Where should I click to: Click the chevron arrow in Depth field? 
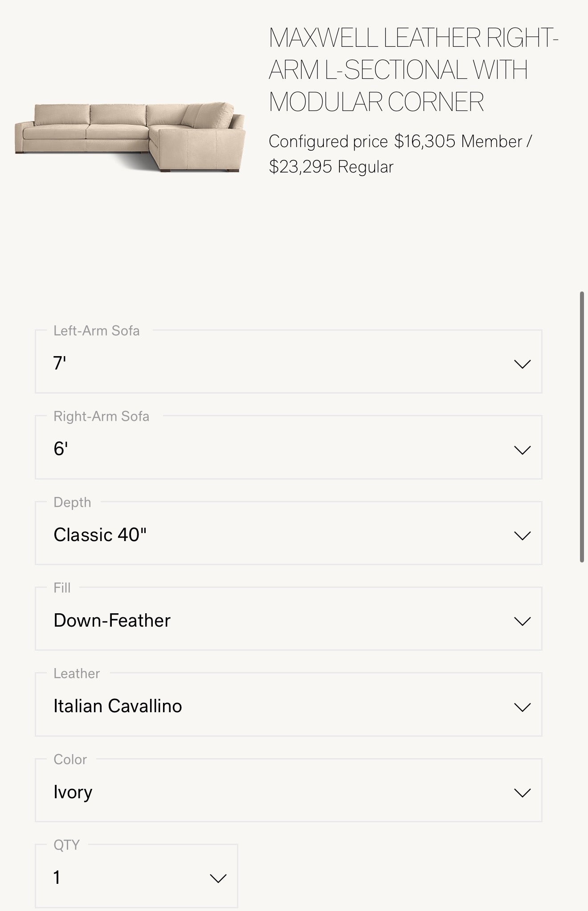coord(522,535)
